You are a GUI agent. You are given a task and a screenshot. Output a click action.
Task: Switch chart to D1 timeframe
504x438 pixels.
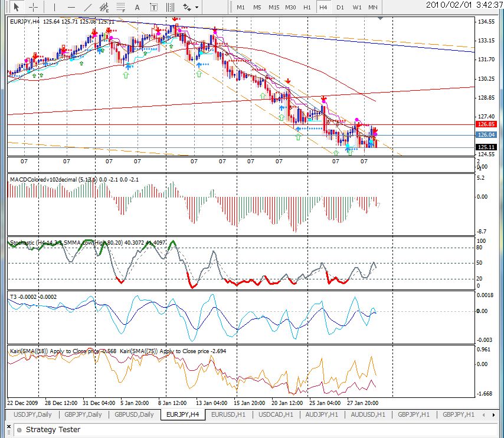click(x=340, y=7)
